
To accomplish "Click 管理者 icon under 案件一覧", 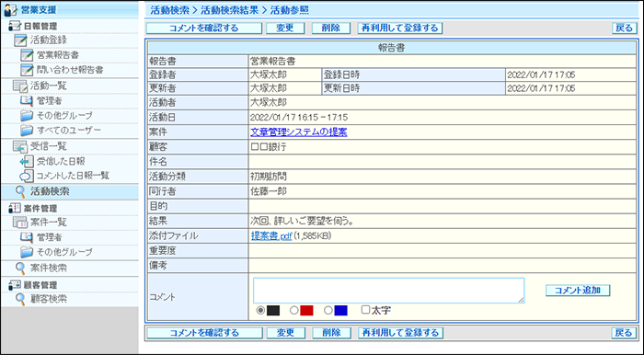I will (27, 237).
